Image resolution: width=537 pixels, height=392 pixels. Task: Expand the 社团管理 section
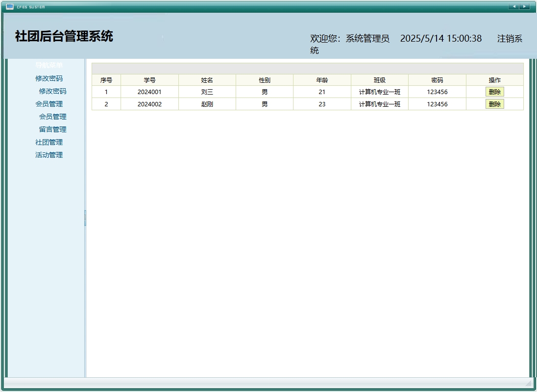[x=49, y=142]
